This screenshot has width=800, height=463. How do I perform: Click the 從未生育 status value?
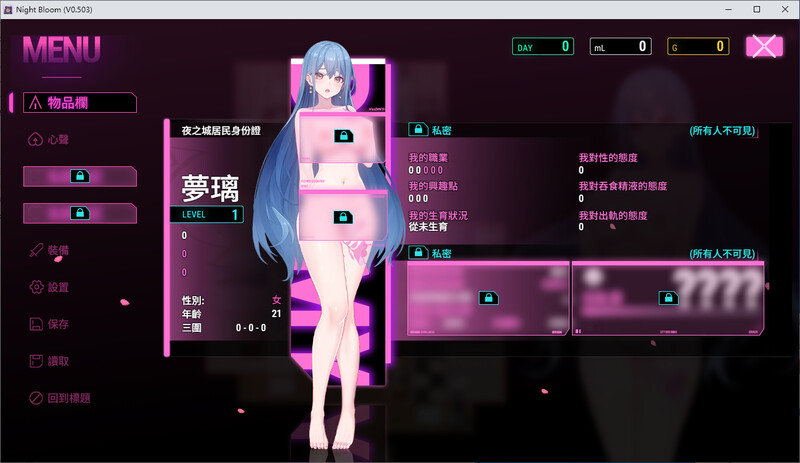428,227
